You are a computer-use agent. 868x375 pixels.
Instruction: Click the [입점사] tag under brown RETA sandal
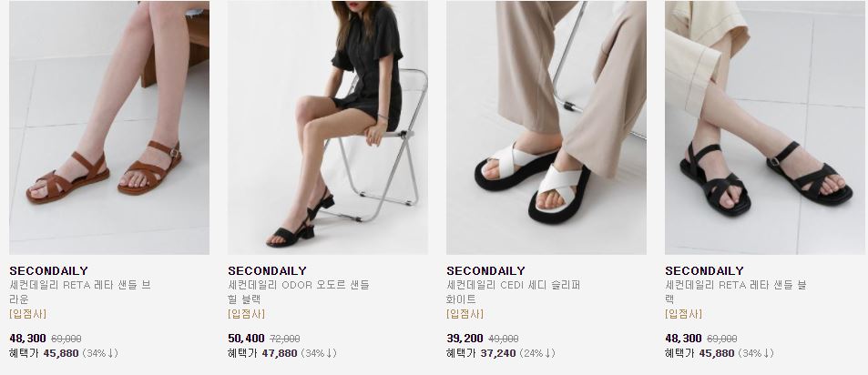[x=27, y=314]
